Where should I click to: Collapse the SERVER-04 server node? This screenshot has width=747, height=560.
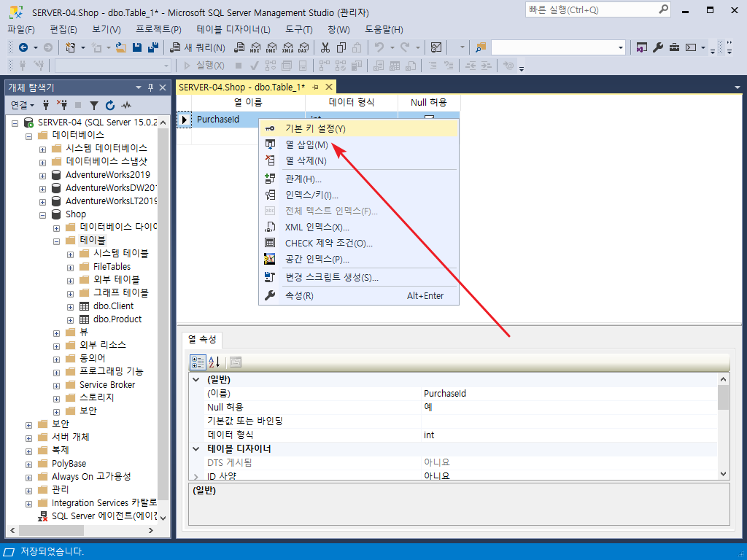pyautogui.click(x=15, y=122)
